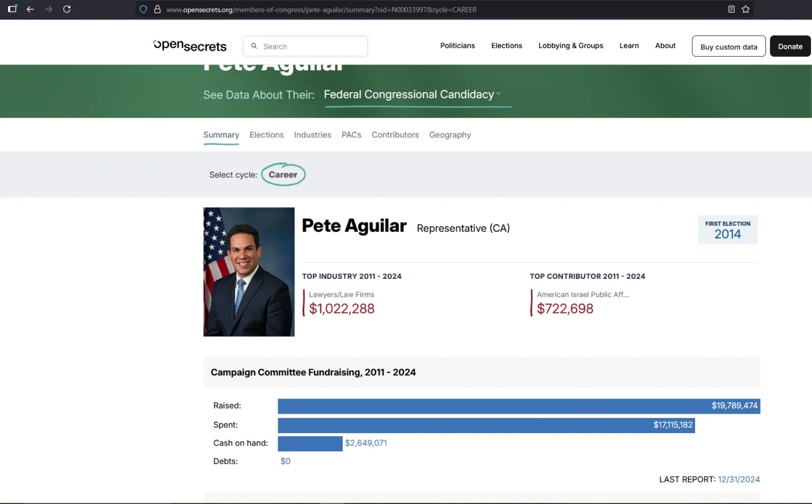
Task: Focus the site Search field
Action: pyautogui.click(x=305, y=47)
